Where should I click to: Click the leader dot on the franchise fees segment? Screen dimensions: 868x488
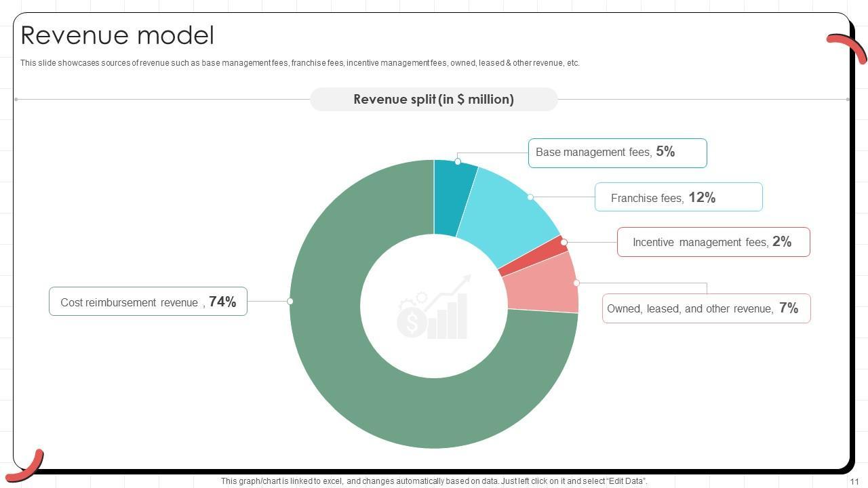(530, 197)
